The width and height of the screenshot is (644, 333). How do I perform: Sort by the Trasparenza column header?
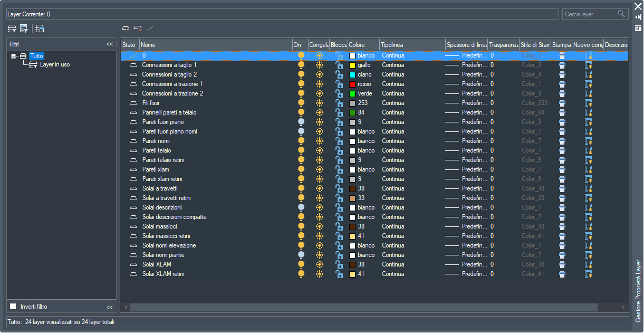pos(504,45)
